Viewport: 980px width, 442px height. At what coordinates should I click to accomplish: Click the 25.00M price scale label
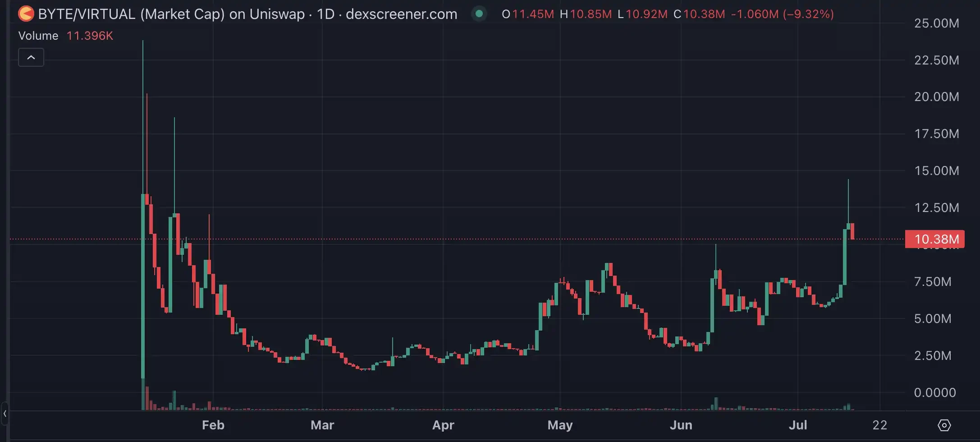pos(937,23)
